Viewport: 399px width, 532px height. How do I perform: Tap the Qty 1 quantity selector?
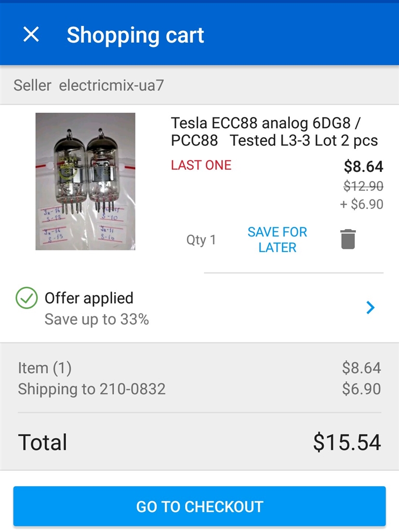pos(201,240)
